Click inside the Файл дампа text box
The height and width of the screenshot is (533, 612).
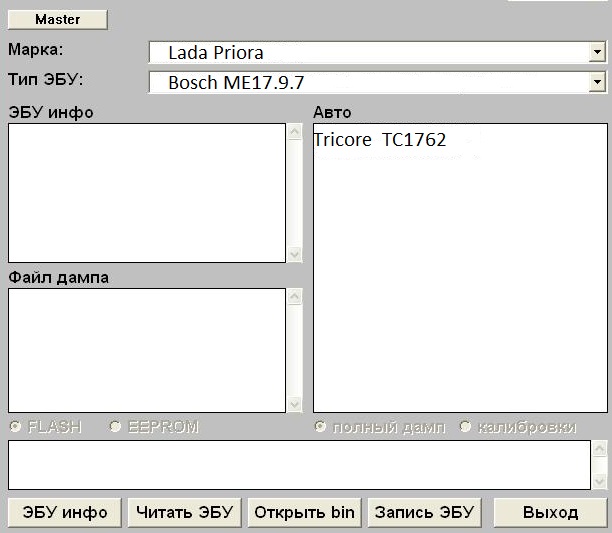pyautogui.click(x=147, y=350)
